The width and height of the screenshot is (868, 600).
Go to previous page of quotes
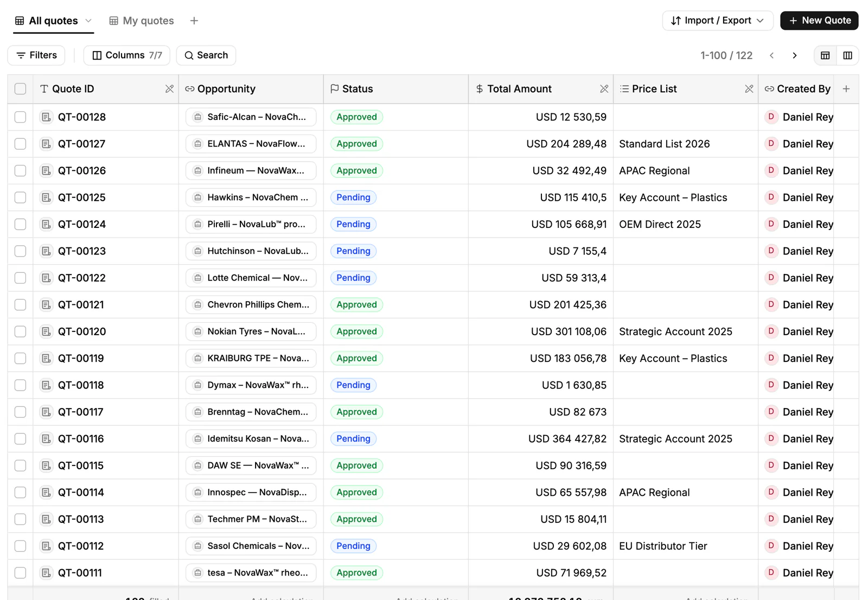coord(772,55)
